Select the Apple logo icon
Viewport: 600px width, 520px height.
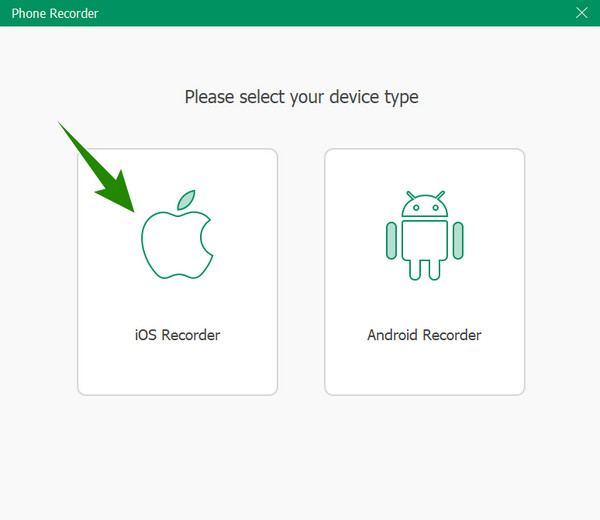177,234
